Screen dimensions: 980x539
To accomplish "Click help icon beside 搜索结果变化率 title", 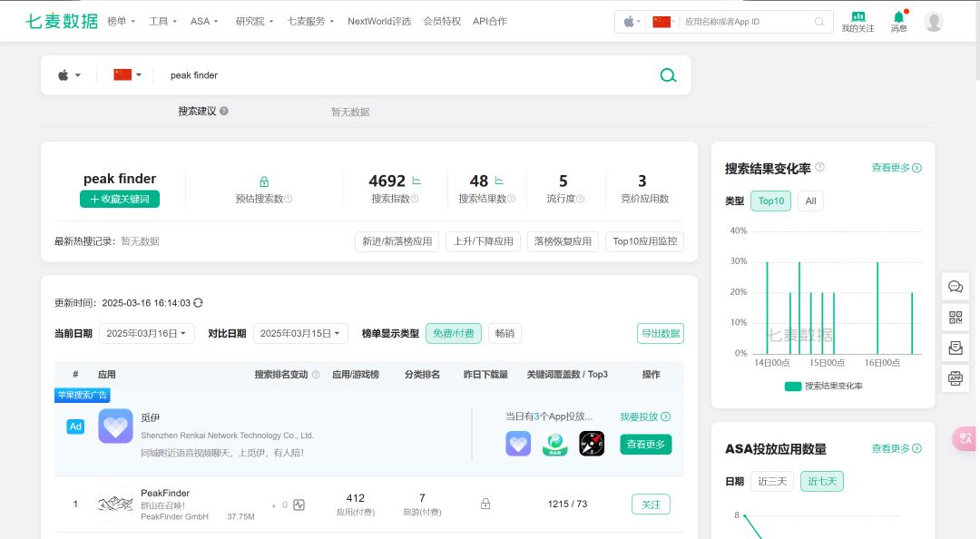I will [820, 167].
